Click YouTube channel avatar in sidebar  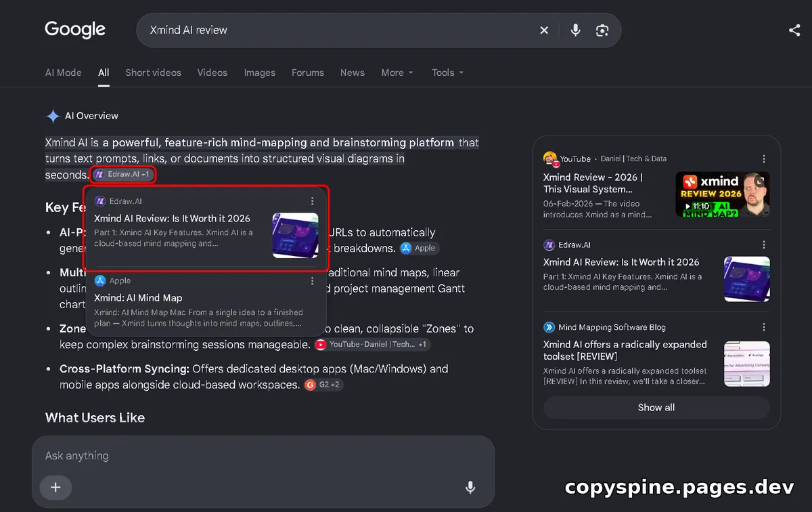(x=551, y=158)
